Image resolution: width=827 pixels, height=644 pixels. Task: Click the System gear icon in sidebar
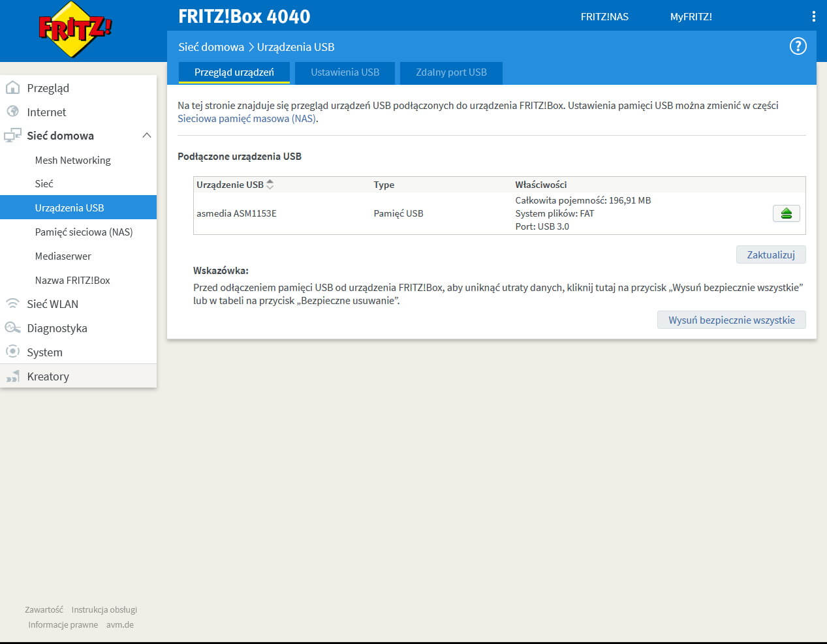coord(12,352)
